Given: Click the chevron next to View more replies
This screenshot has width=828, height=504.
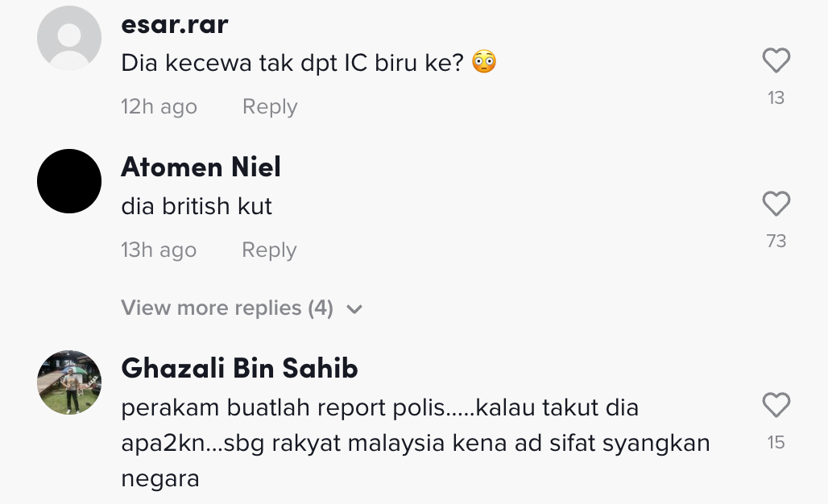Looking at the screenshot, I should tap(354, 309).
